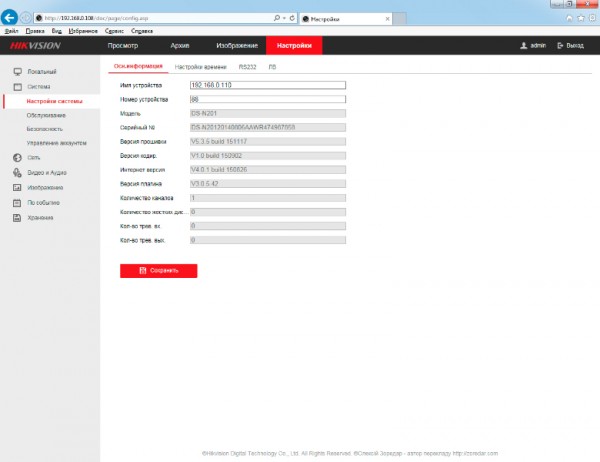Click the Модель DS-N201 field

point(268,113)
